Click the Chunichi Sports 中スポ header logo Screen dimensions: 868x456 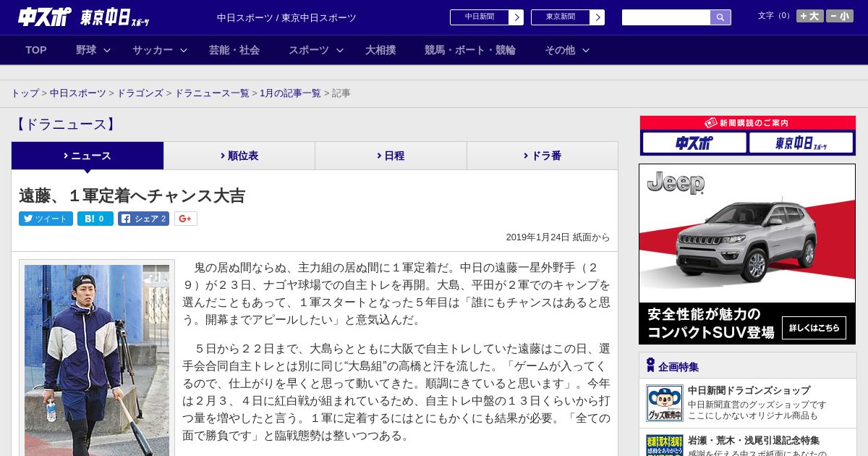45,17
